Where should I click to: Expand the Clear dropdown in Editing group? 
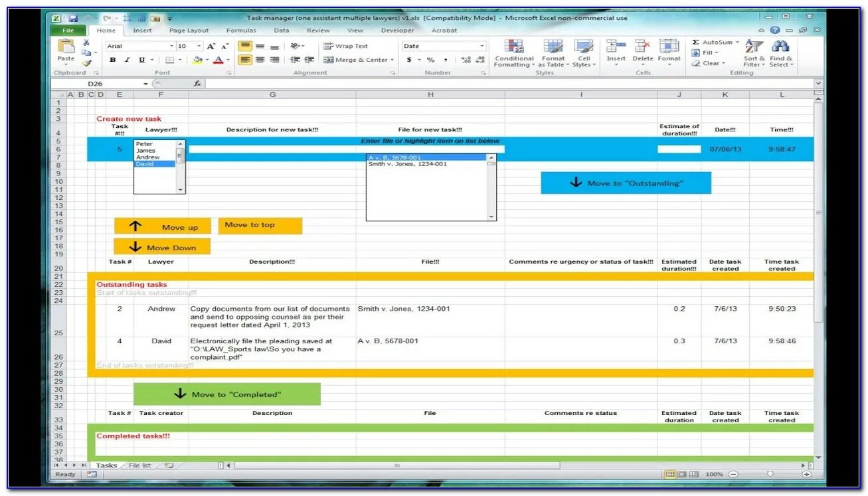point(723,64)
